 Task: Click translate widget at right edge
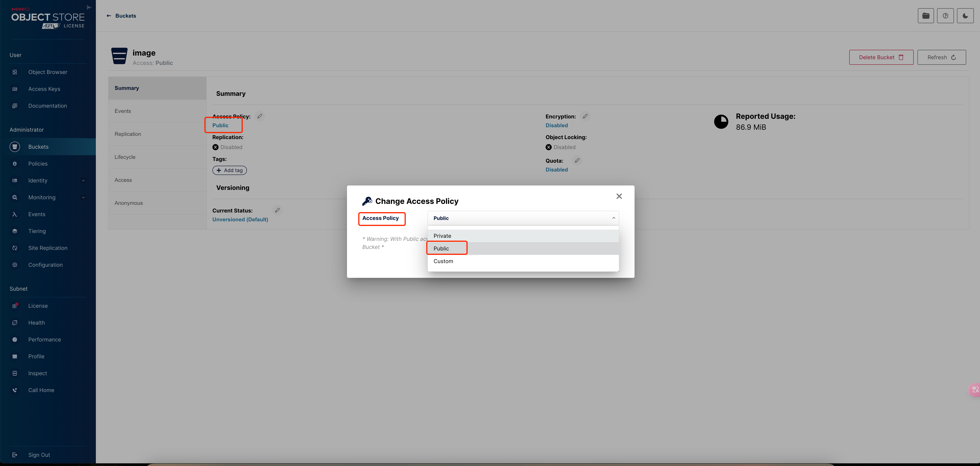[x=975, y=390]
